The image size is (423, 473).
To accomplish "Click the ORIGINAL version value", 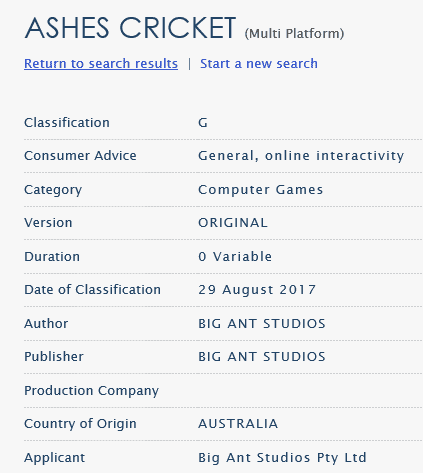I will coord(233,223).
